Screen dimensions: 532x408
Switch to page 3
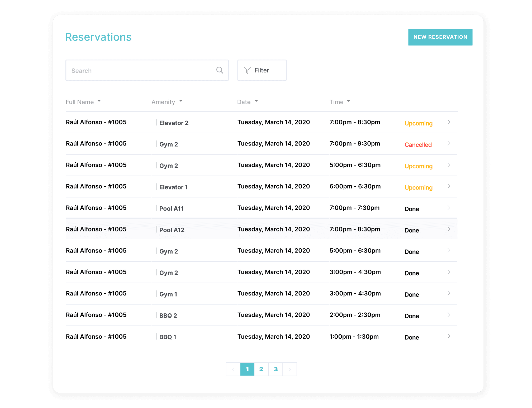[275, 369]
